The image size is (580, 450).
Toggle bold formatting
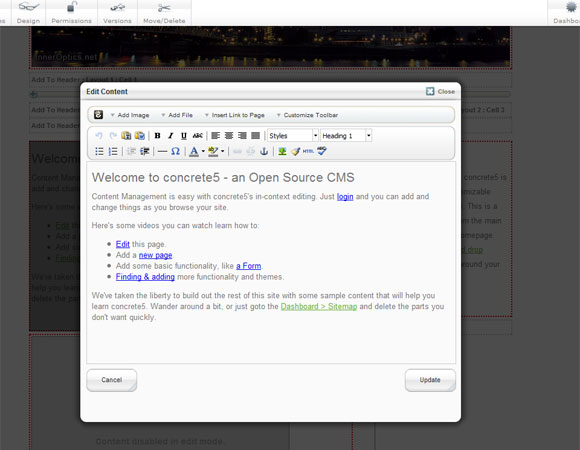click(157, 136)
